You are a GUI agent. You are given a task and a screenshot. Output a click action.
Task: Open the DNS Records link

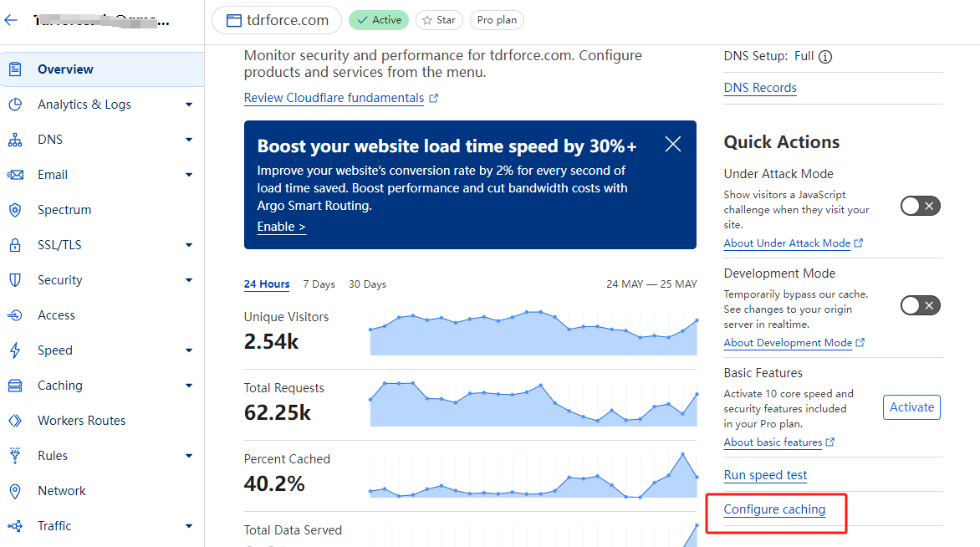pyautogui.click(x=760, y=88)
